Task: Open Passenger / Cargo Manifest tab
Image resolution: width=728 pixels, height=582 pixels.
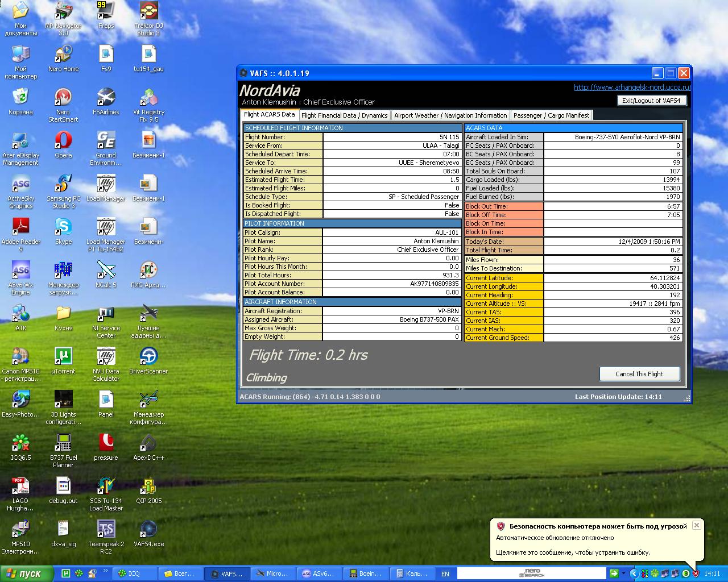Action: coord(552,115)
